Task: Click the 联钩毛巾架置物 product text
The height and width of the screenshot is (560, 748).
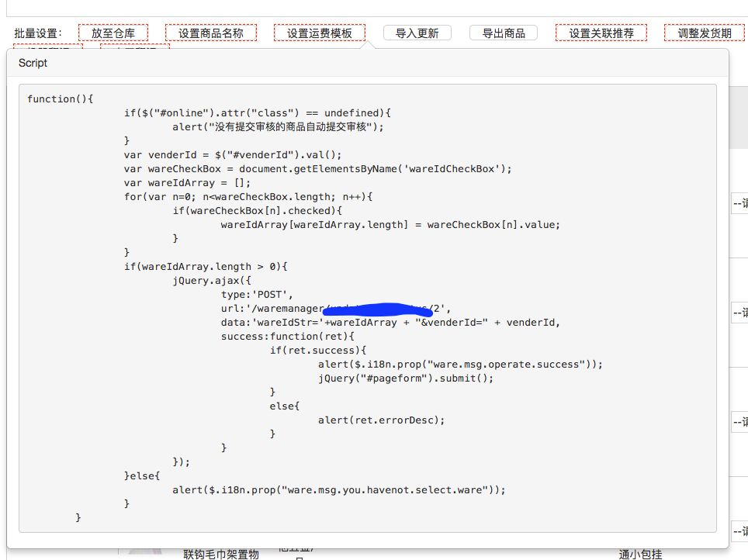Action: coord(221,555)
